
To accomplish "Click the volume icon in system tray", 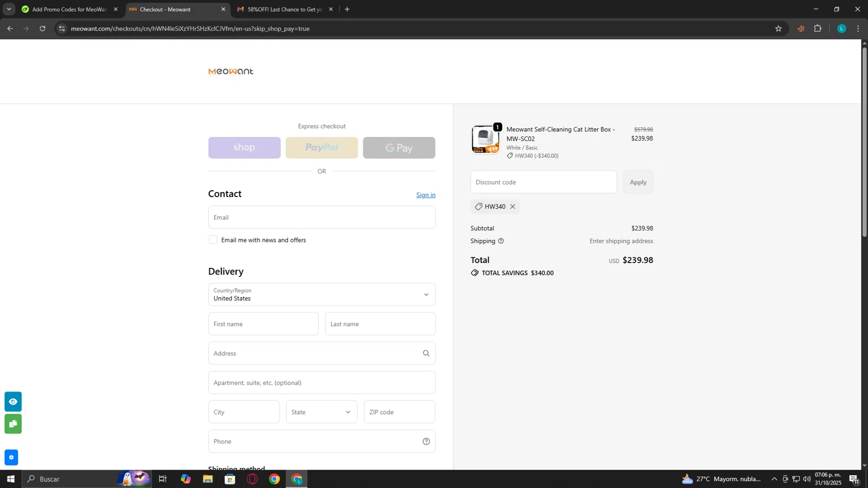I will tap(807, 479).
